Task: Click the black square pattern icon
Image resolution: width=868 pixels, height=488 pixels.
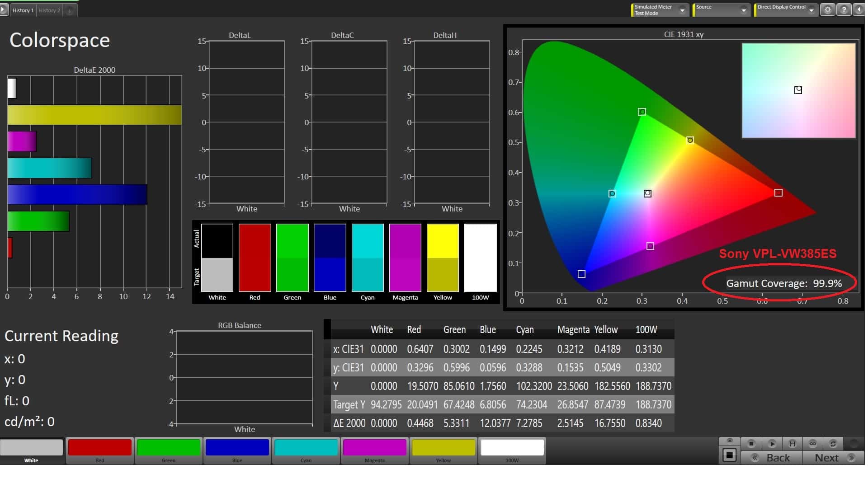Action: tap(729, 455)
